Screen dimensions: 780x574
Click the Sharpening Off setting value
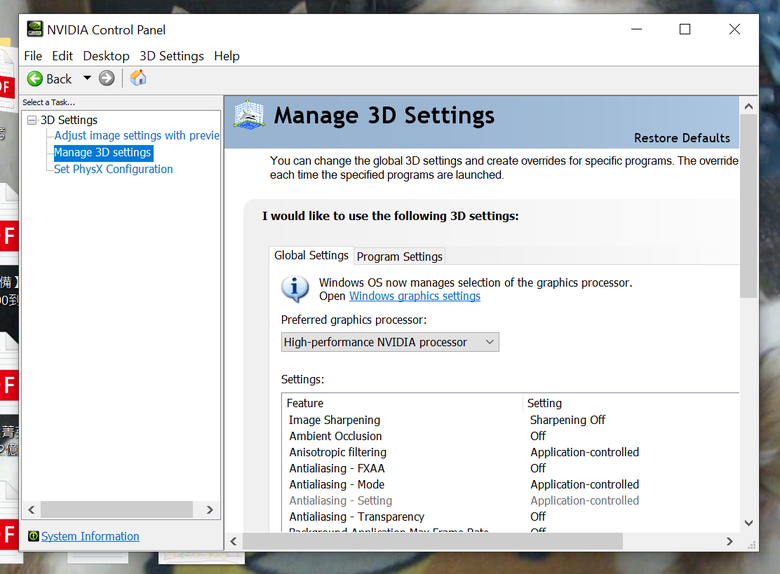pos(568,420)
